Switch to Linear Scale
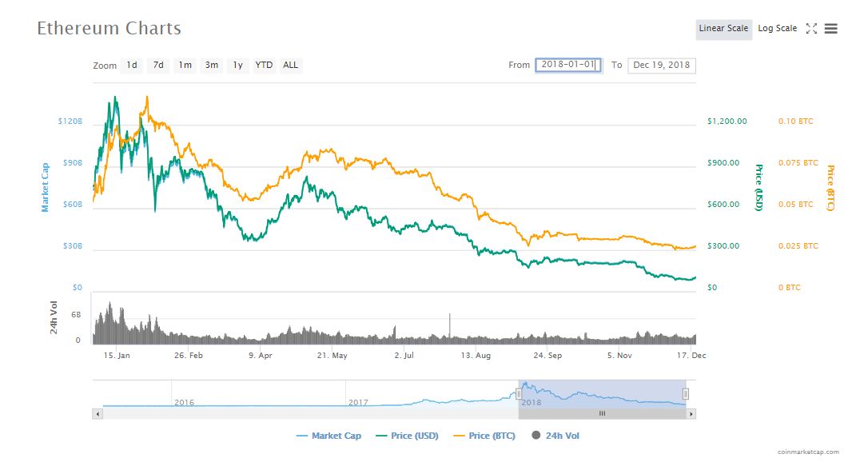 click(723, 29)
